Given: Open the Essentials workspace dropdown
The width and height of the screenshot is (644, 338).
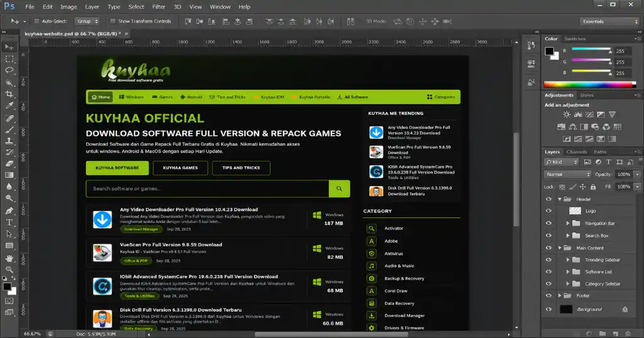Looking at the screenshot, I should (x=609, y=21).
